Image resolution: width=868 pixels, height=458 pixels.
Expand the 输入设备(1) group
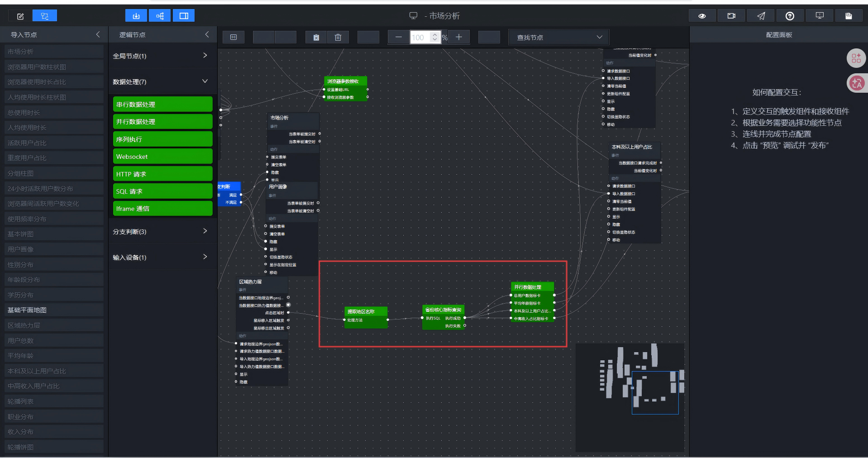pos(162,257)
